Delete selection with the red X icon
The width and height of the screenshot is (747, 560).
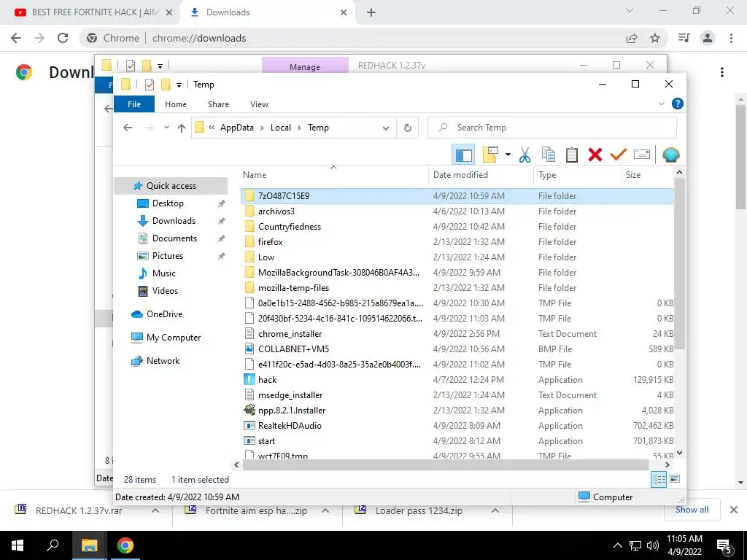tap(595, 155)
